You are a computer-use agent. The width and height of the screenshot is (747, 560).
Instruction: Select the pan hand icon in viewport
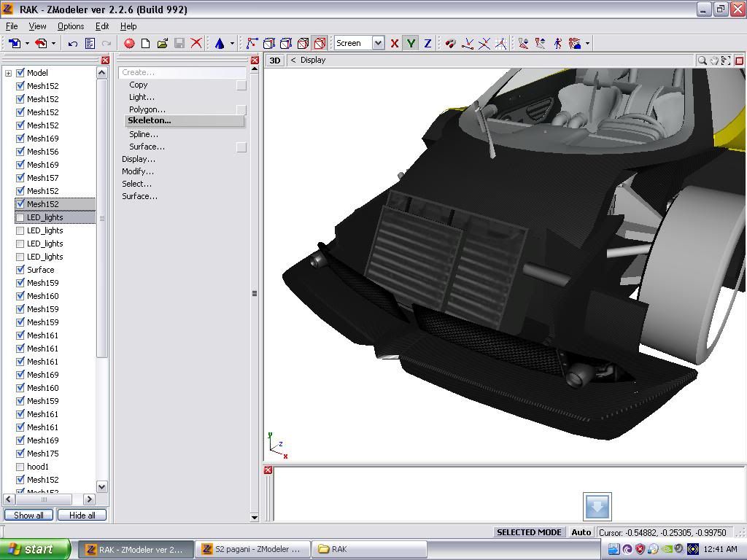pos(714,61)
